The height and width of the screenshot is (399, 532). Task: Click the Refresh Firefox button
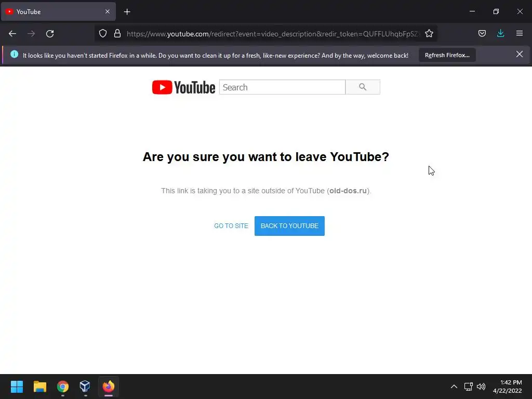point(447,55)
